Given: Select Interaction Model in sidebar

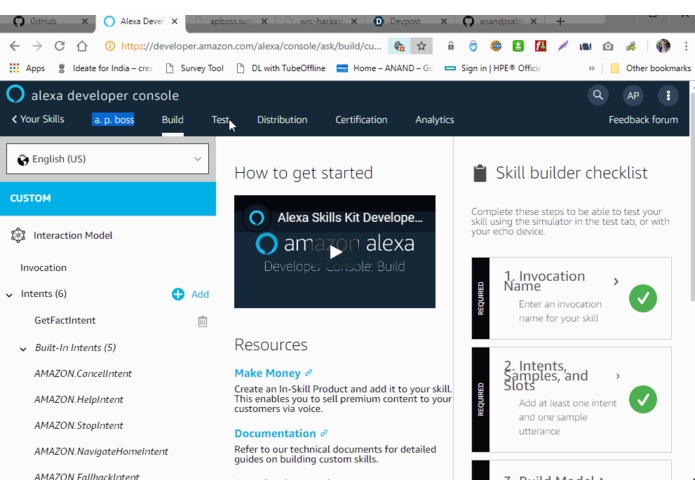Looking at the screenshot, I should pos(73,235).
